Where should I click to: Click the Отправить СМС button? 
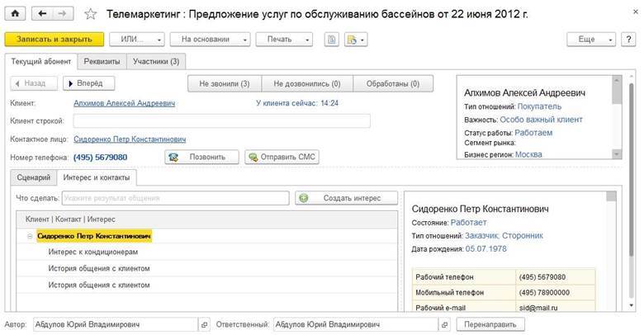pos(282,158)
